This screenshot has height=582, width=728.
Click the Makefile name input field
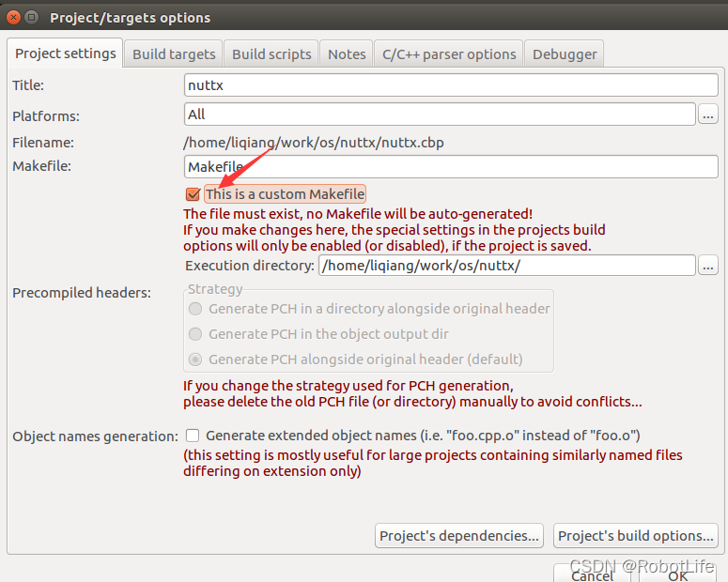click(x=451, y=166)
